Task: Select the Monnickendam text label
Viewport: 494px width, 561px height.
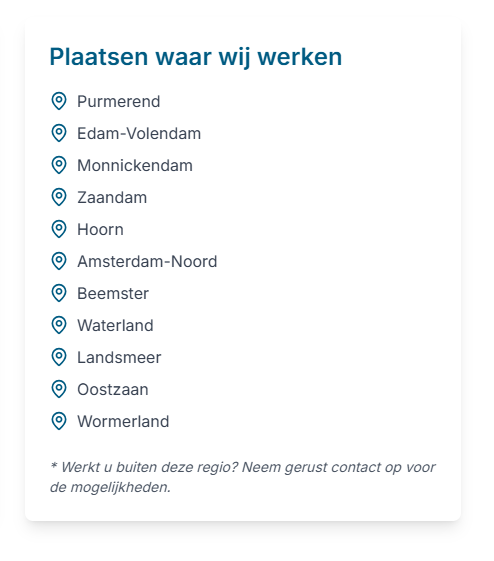Action: (x=135, y=166)
